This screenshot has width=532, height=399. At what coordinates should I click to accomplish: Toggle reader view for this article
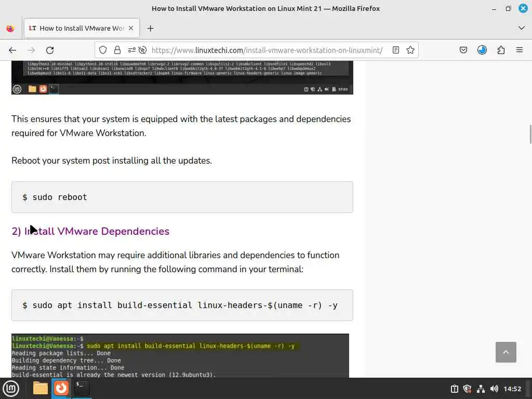point(395,50)
